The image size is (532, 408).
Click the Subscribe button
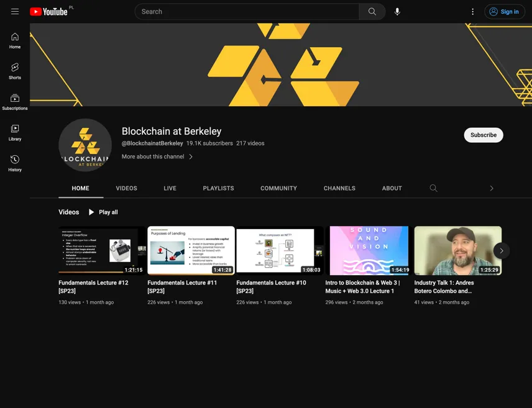(484, 135)
